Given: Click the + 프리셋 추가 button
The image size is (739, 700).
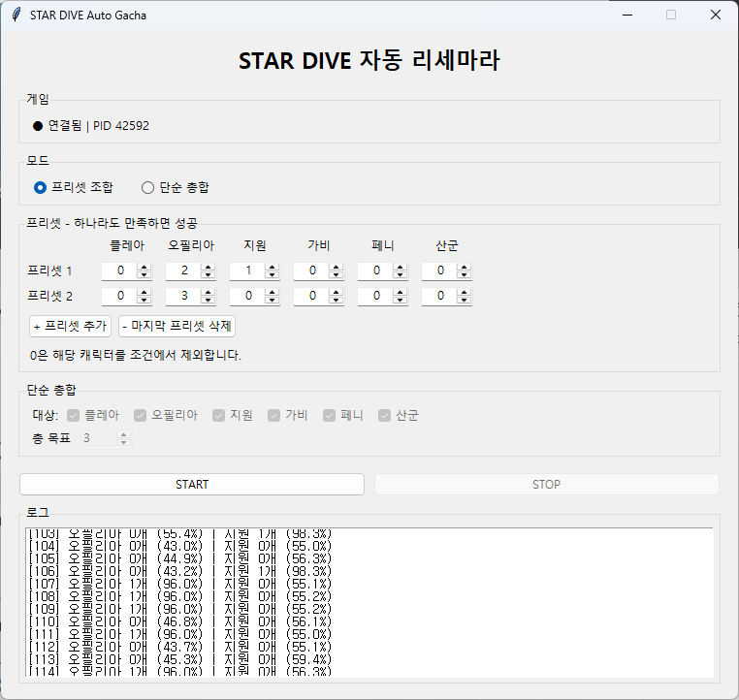Looking at the screenshot, I should click(x=70, y=326).
